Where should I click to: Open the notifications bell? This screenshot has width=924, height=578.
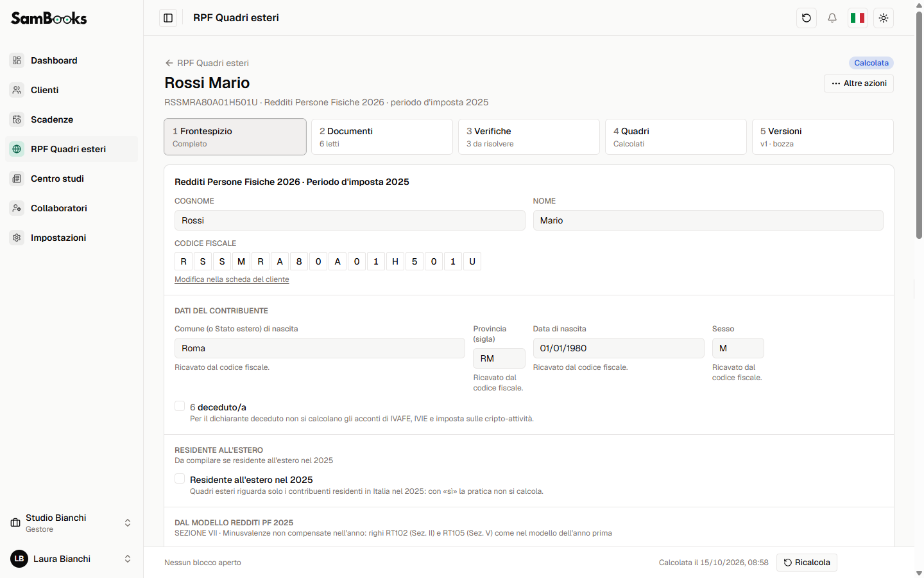(832, 18)
